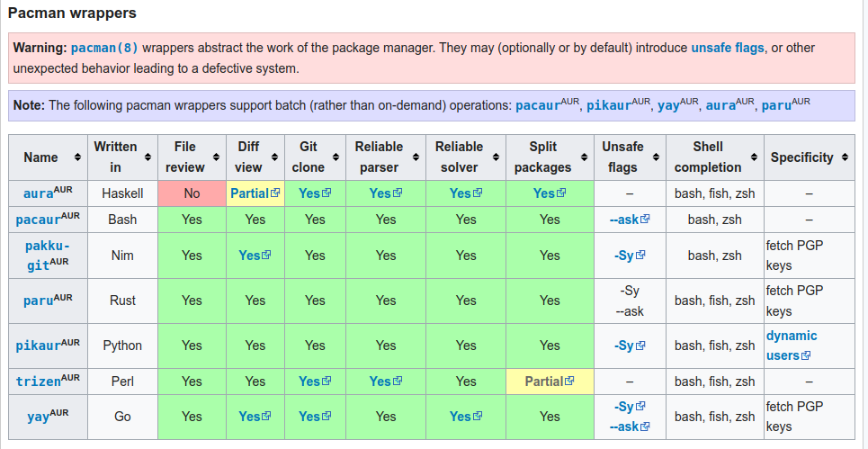The height and width of the screenshot is (449, 868).
Task: Follow the unsafe flags link in warning
Action: pos(727,48)
